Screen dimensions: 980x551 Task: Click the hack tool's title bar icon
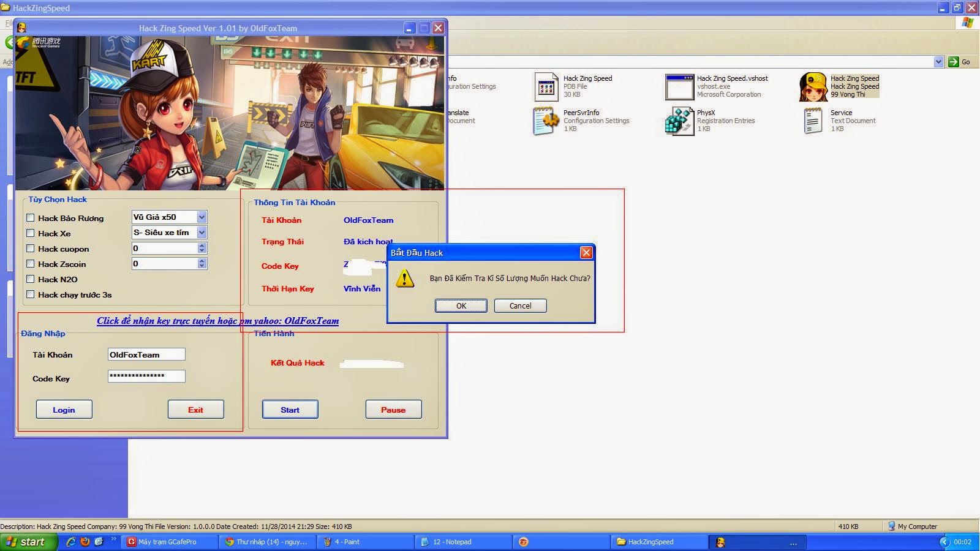tap(22, 28)
